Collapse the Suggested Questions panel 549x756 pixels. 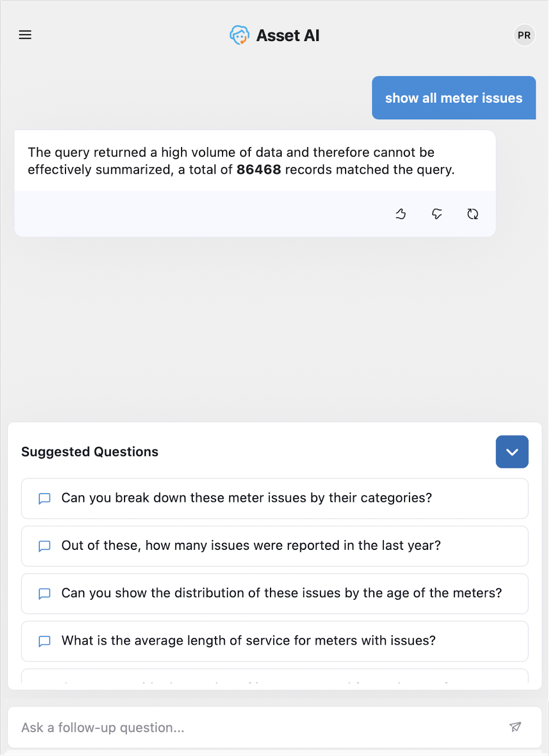pyautogui.click(x=512, y=452)
